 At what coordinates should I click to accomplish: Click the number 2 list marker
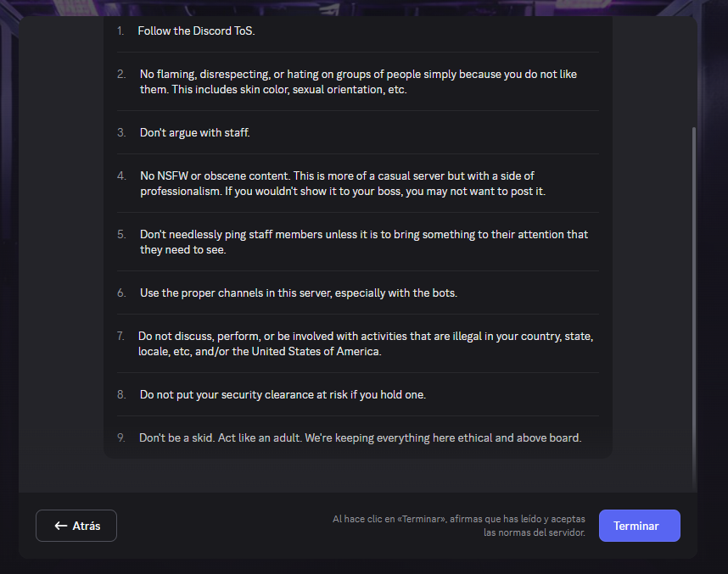(x=121, y=75)
